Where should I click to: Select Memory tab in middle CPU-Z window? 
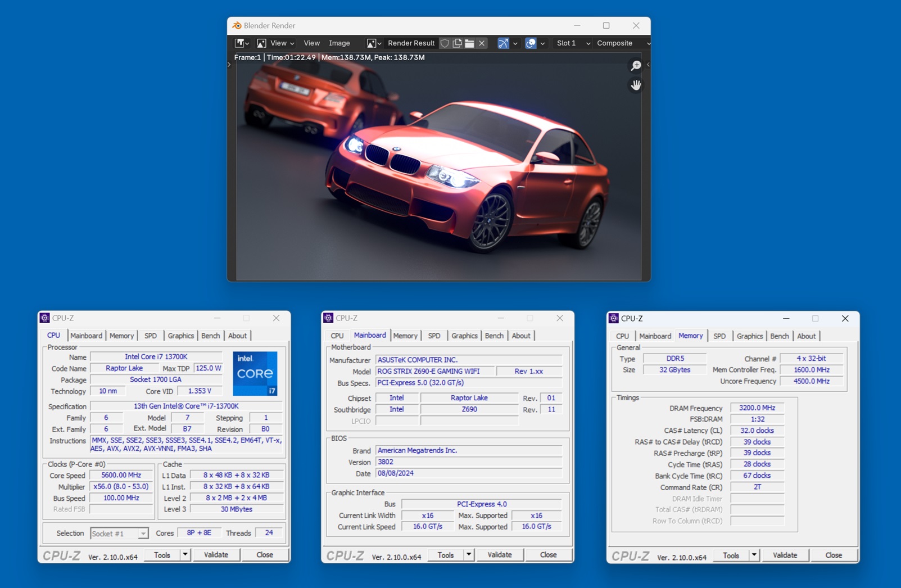[405, 336]
